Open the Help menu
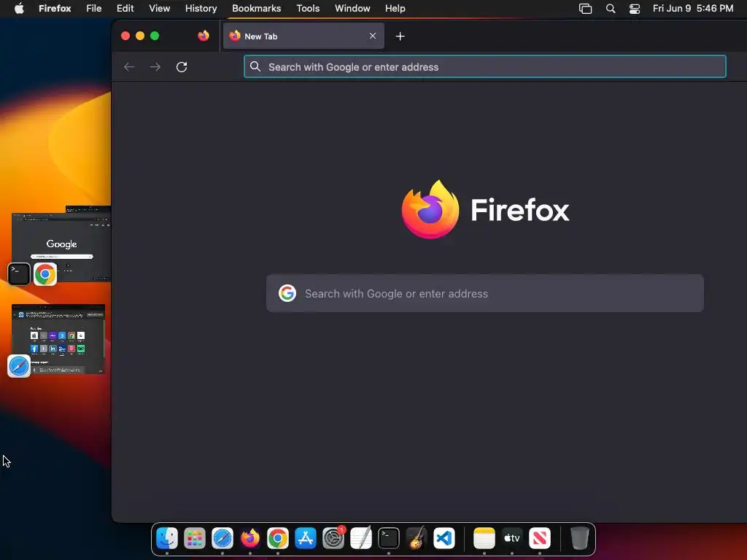 (x=395, y=8)
